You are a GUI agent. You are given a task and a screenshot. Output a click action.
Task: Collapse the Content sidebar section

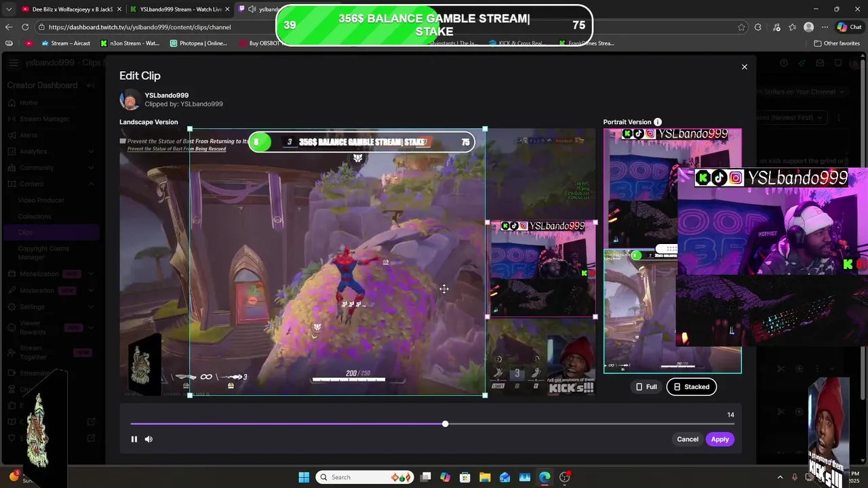[91, 184]
